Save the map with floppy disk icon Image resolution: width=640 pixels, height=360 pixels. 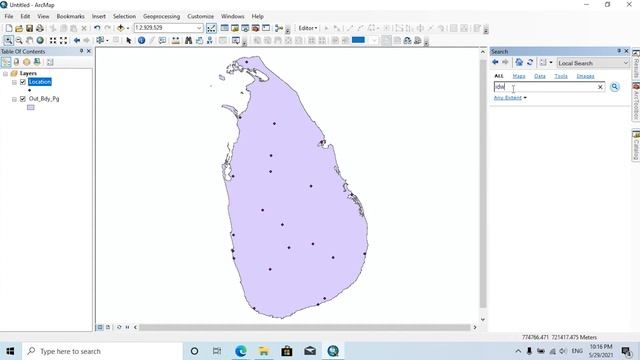(29, 28)
